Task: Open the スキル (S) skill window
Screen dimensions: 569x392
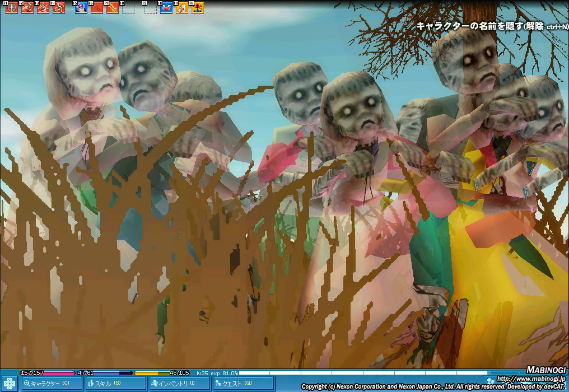Action: point(115,383)
